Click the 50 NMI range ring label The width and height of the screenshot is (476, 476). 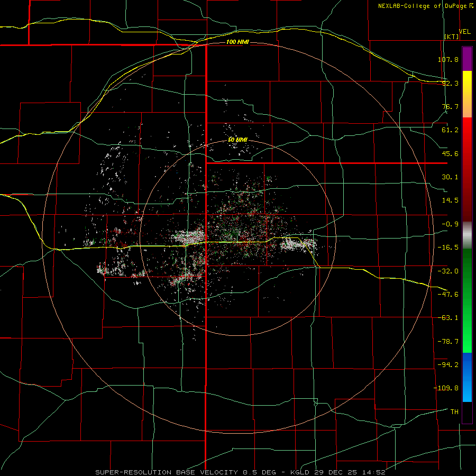click(x=237, y=140)
